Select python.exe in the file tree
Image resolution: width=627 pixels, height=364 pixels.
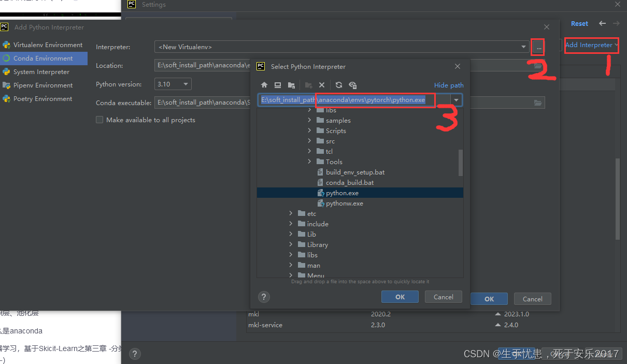360,193
